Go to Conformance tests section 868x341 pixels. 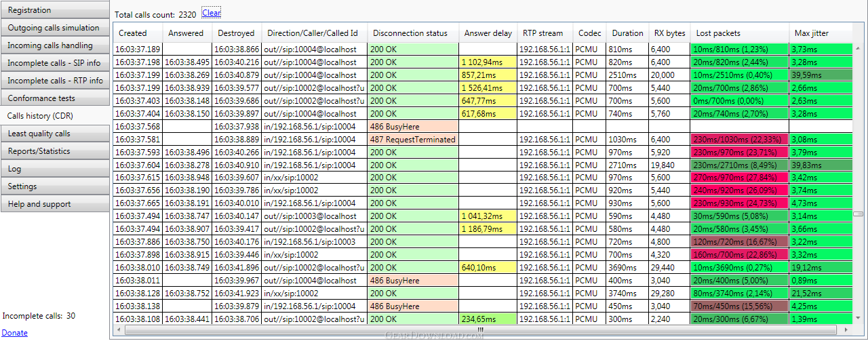click(55, 98)
